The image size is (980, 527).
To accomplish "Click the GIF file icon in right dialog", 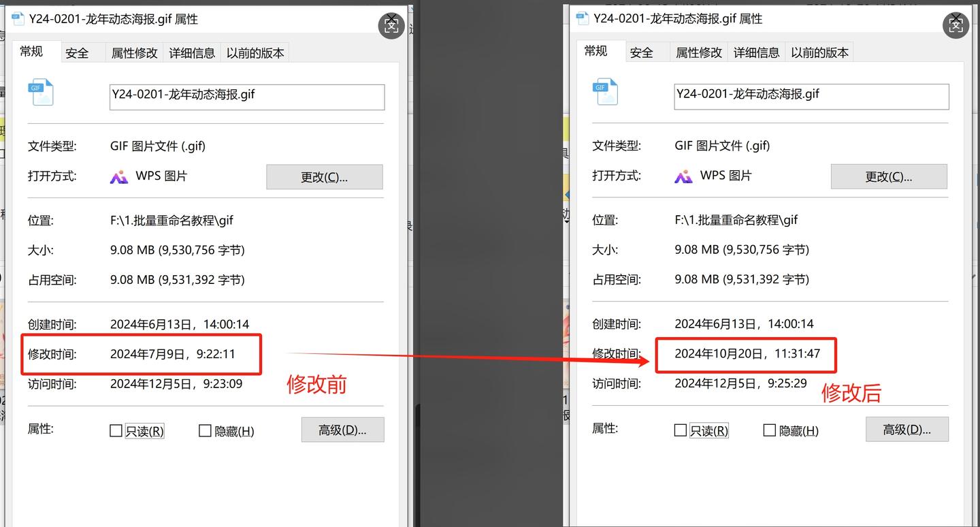I will pos(605,92).
